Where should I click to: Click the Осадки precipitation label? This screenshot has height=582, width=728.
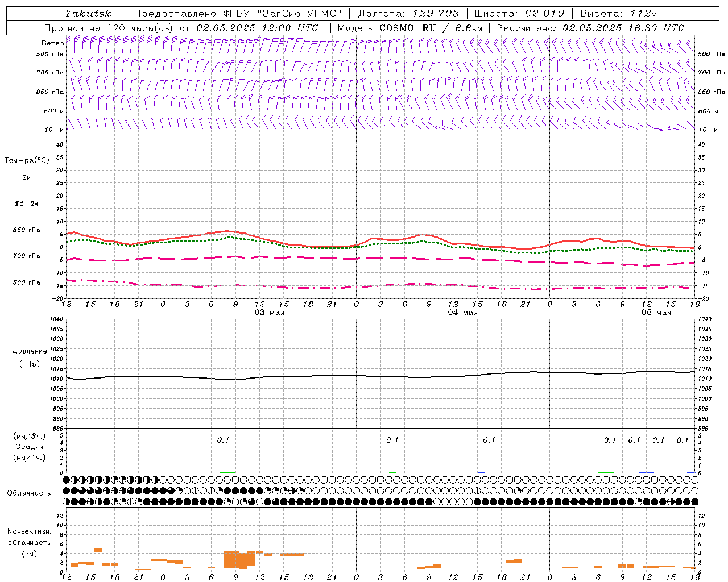(x=30, y=447)
